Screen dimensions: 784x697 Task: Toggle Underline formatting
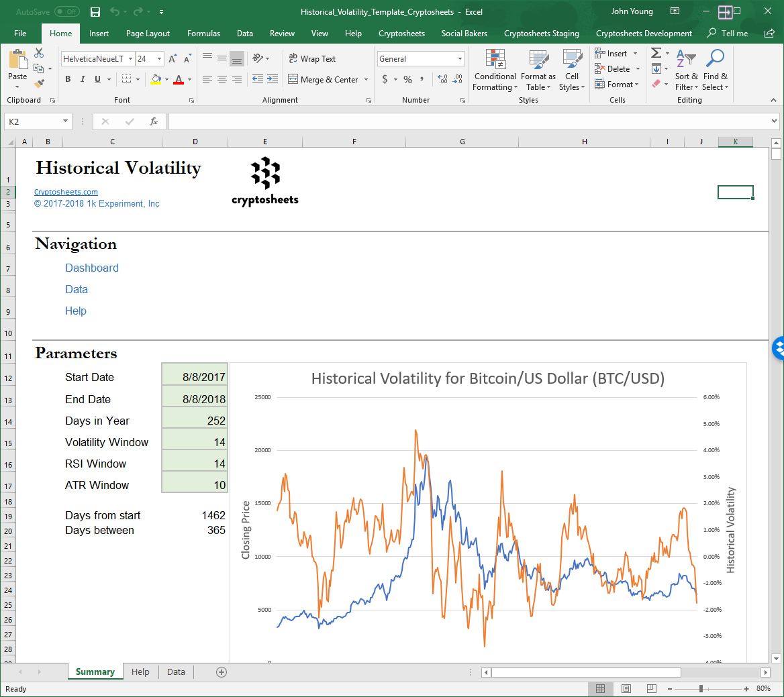coord(97,79)
